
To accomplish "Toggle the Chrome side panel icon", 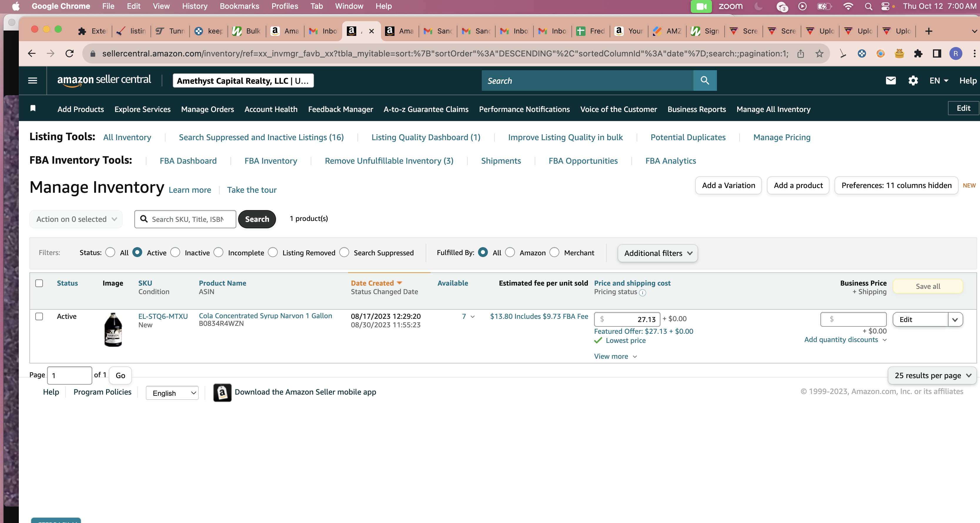I will [x=936, y=54].
